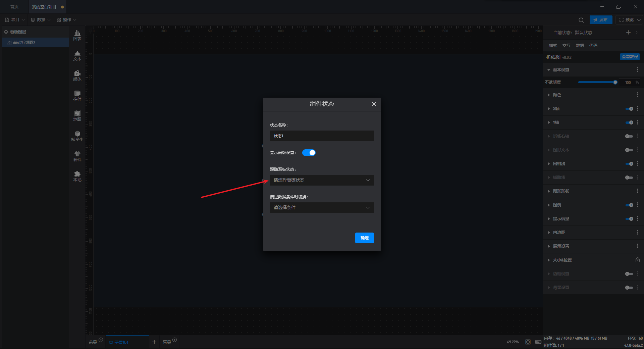Viewport: 644px width, 349px height.
Task: Click the 确定 button
Action: tap(365, 238)
